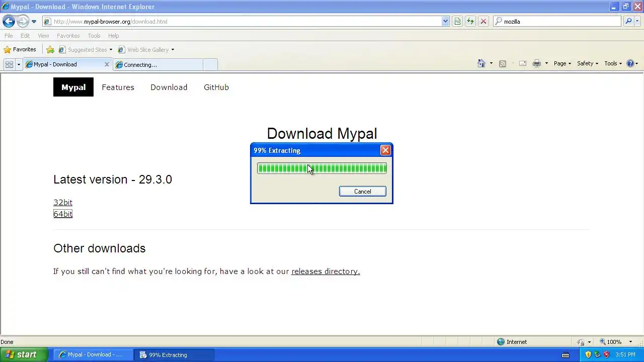The width and height of the screenshot is (644, 362).
Task: Expand the Print dropdown arrow
Action: [546, 64]
